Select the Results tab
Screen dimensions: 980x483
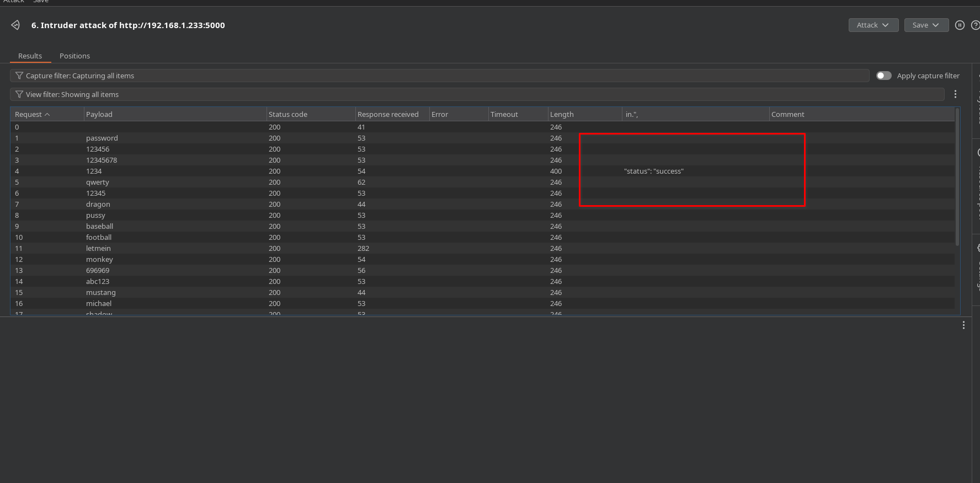pyautogui.click(x=30, y=56)
